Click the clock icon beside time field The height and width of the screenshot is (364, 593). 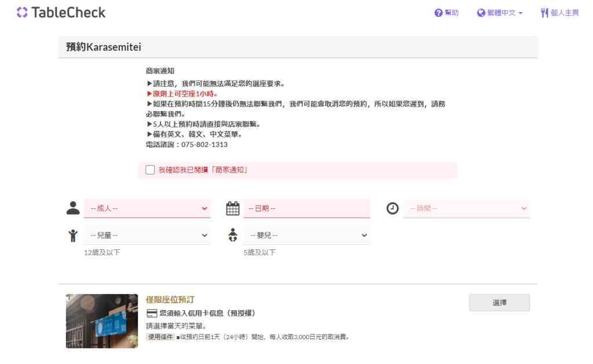pyautogui.click(x=392, y=208)
